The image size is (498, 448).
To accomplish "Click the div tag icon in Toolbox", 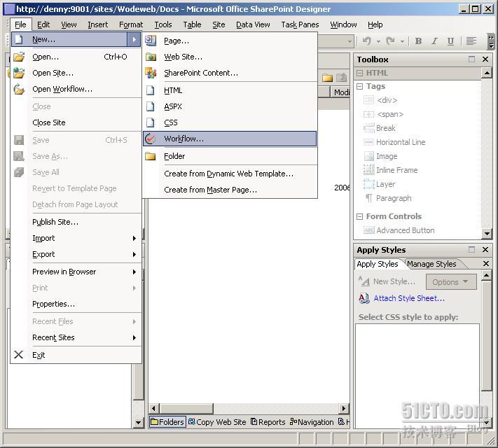I will coord(368,100).
